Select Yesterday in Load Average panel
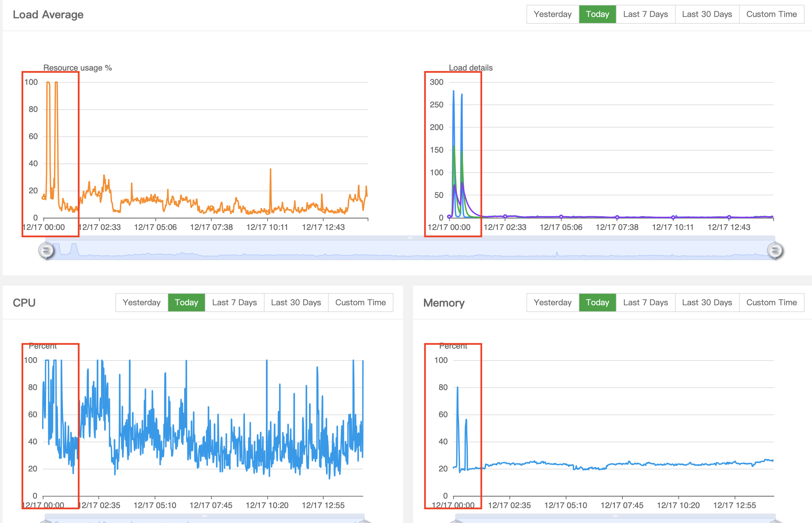Viewport: 812px width, 523px height. (553, 14)
